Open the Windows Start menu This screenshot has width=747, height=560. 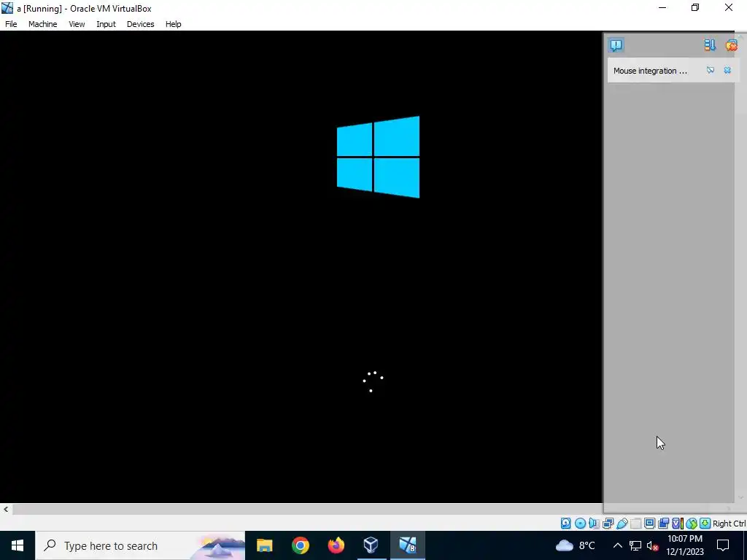18,545
